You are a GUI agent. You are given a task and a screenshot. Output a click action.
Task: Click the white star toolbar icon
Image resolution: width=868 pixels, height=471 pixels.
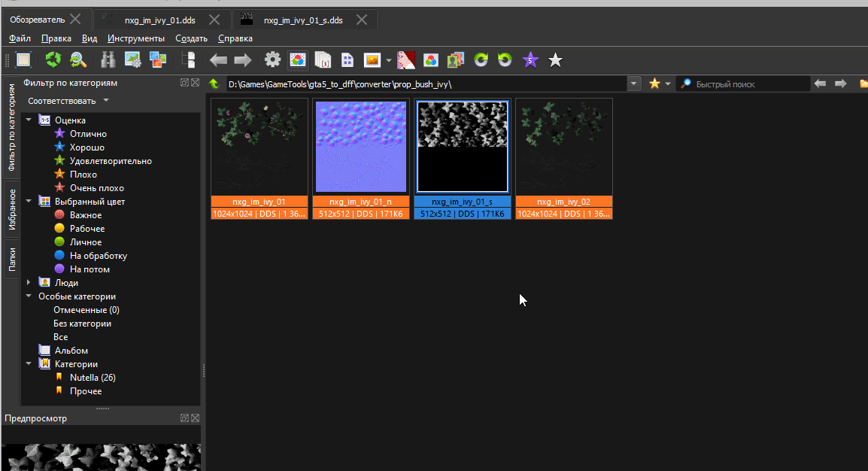[x=555, y=60]
